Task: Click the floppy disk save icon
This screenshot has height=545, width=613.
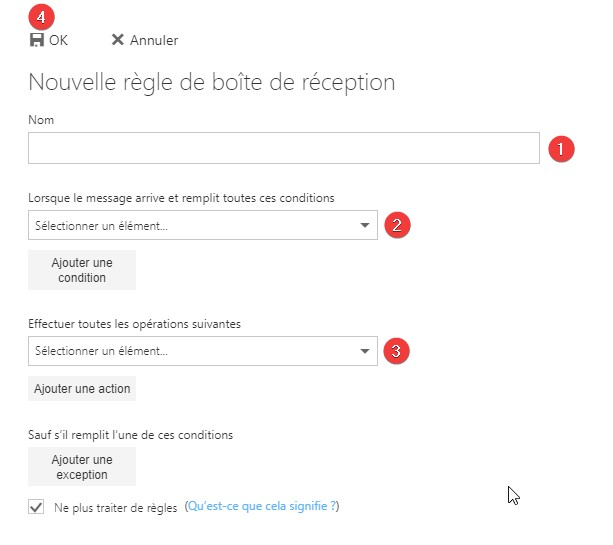Action: click(x=37, y=40)
